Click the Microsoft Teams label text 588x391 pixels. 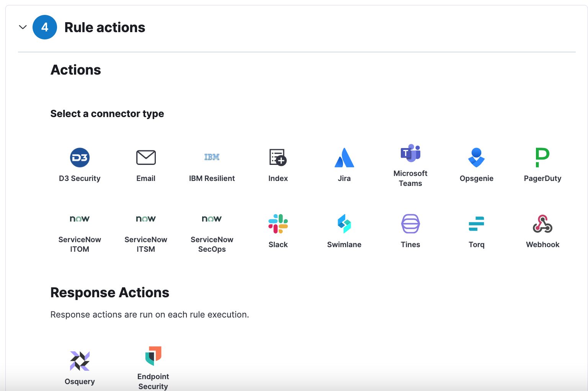[410, 178]
